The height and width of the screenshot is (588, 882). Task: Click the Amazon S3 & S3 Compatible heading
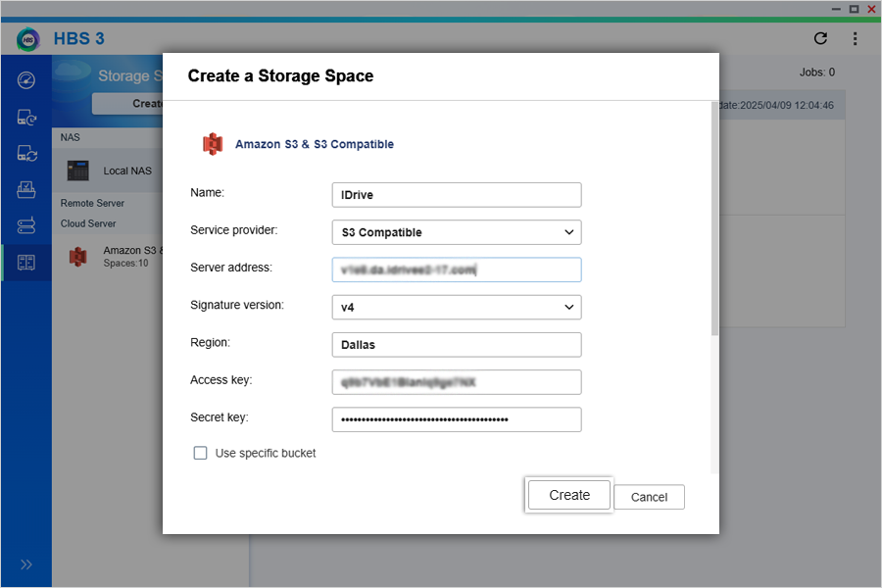[x=315, y=144]
